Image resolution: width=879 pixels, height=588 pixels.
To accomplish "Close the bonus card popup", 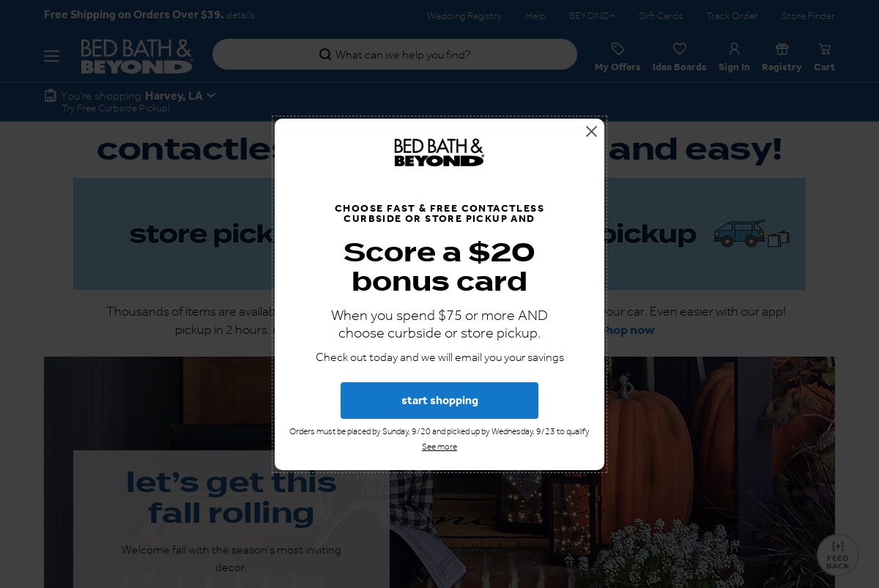I will click(x=591, y=132).
